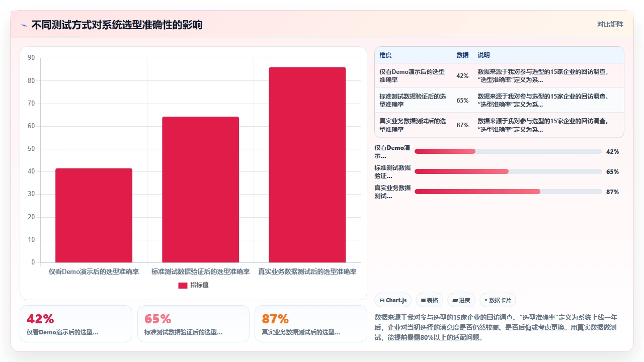Viewport: 644px width, 362px height.
Task: Click the Chart.js tag icon
Action: coord(382,300)
